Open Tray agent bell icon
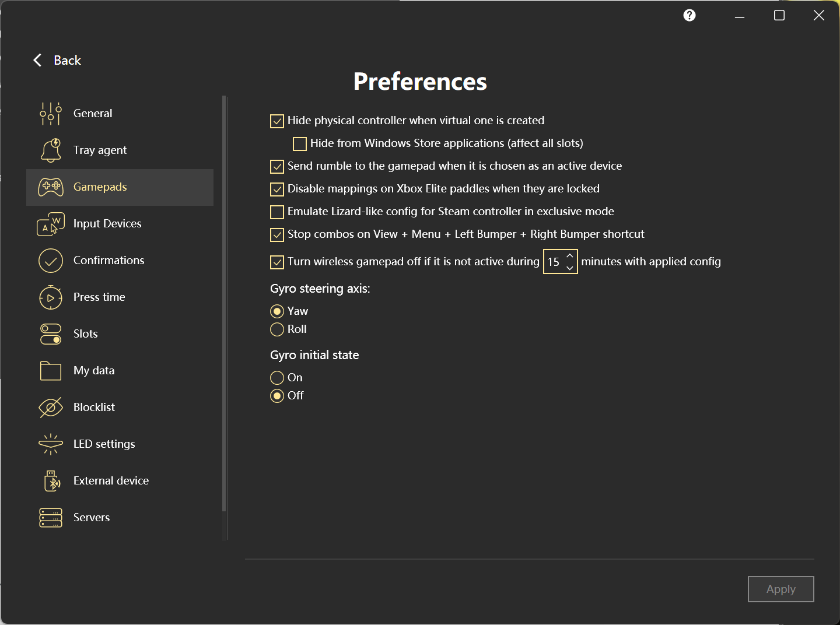This screenshot has width=840, height=625. point(51,150)
